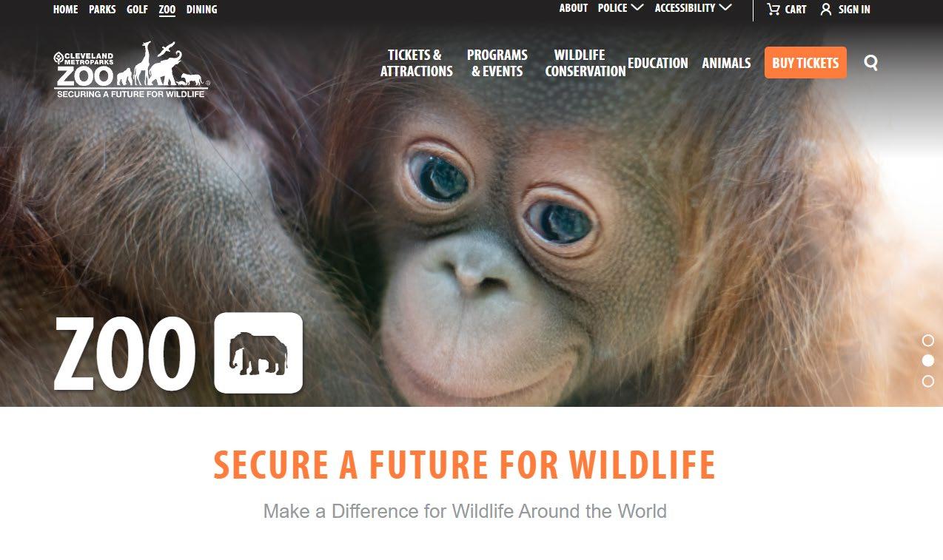943x560 pixels.
Task: Click the shopping cart icon
Action: pos(773,9)
